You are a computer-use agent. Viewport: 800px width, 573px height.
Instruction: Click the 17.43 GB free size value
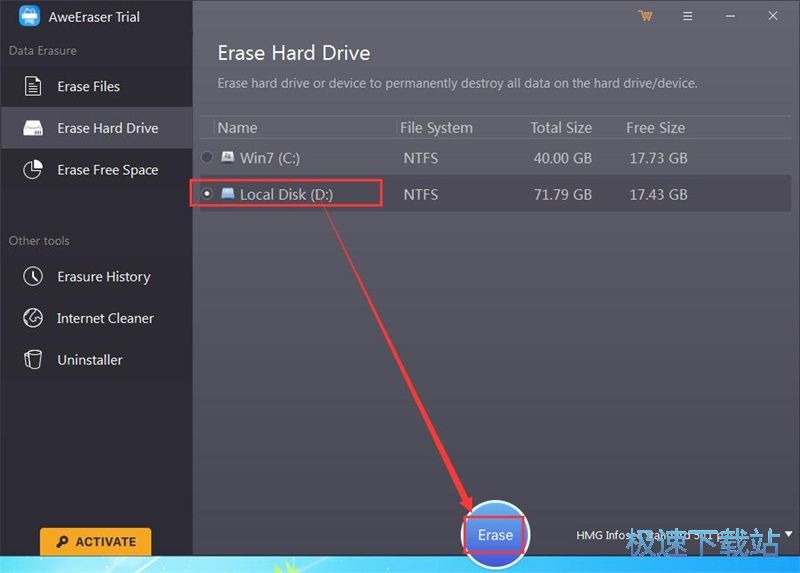(658, 194)
